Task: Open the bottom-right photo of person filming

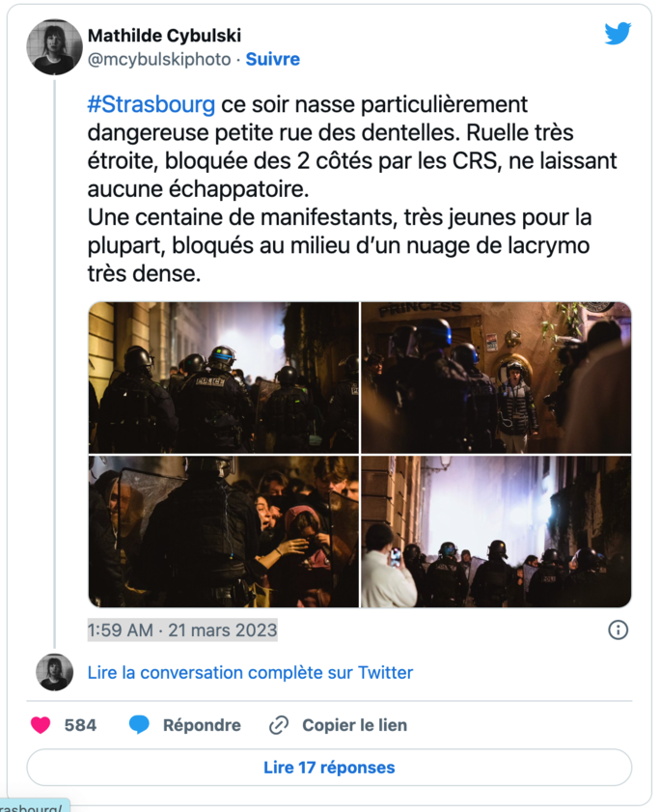Action: tap(496, 532)
